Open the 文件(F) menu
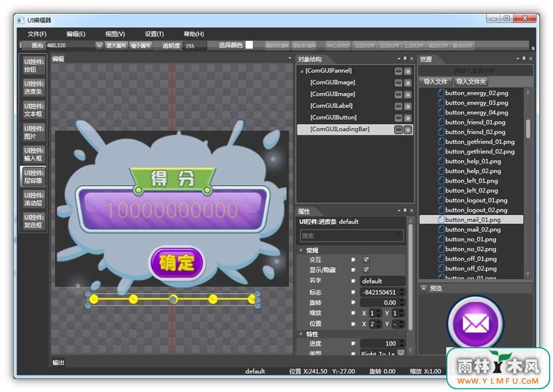The width and height of the screenshot is (553, 392). tap(36, 34)
